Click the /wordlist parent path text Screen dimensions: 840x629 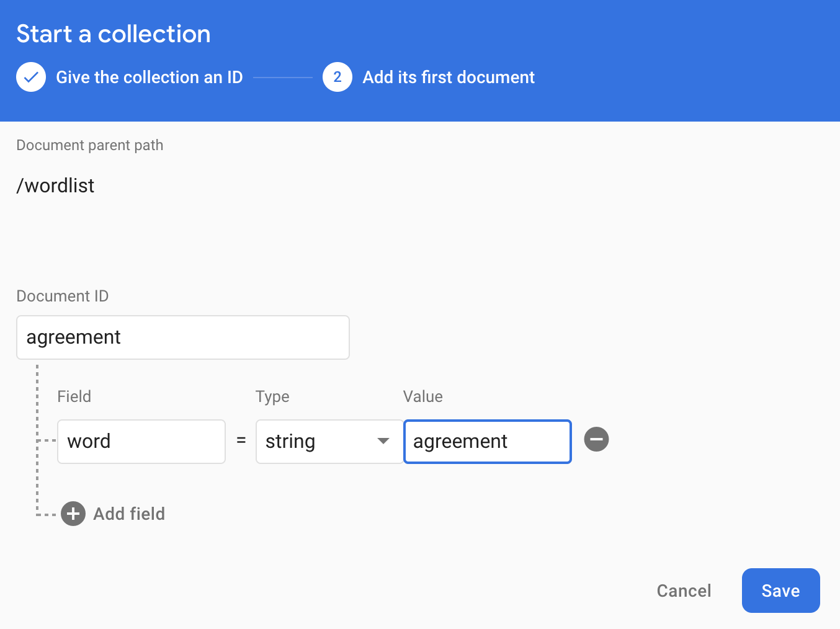[x=56, y=185]
